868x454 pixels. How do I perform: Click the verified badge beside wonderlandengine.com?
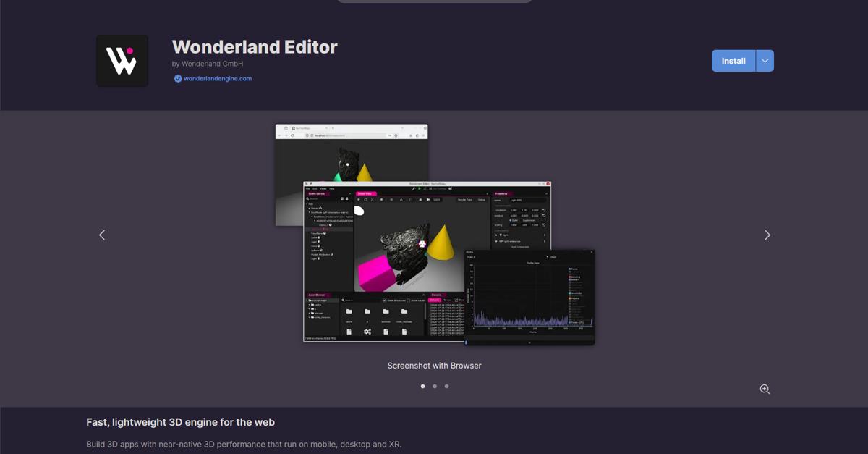pos(178,78)
